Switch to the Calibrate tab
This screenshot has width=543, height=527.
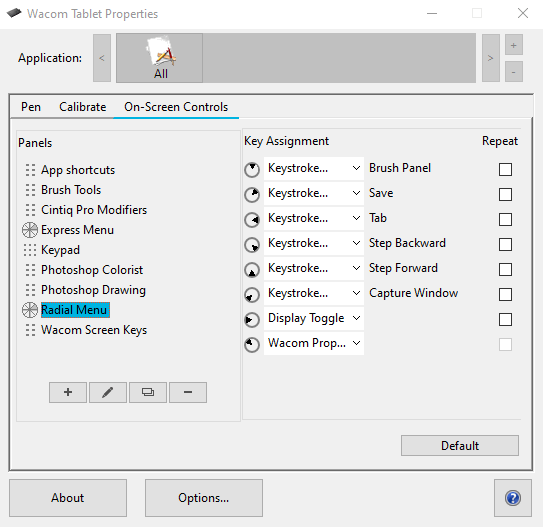click(x=82, y=107)
